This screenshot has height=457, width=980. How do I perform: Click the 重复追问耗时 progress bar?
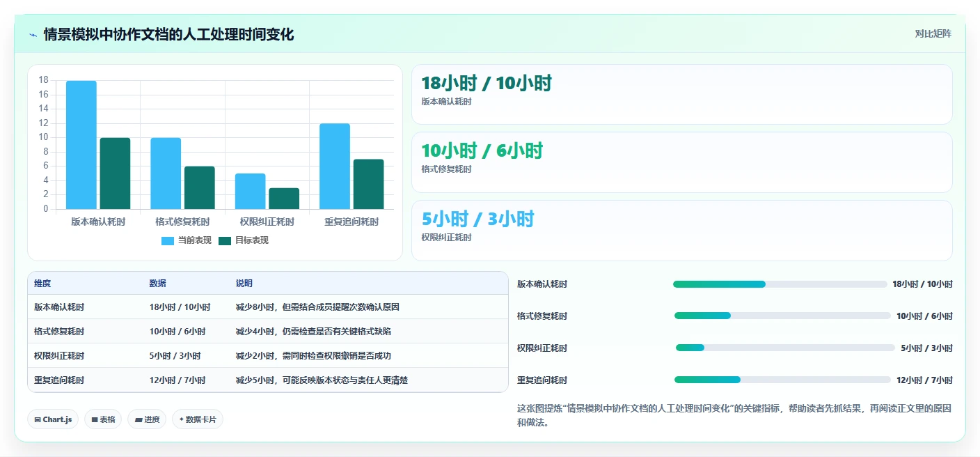[782, 380]
